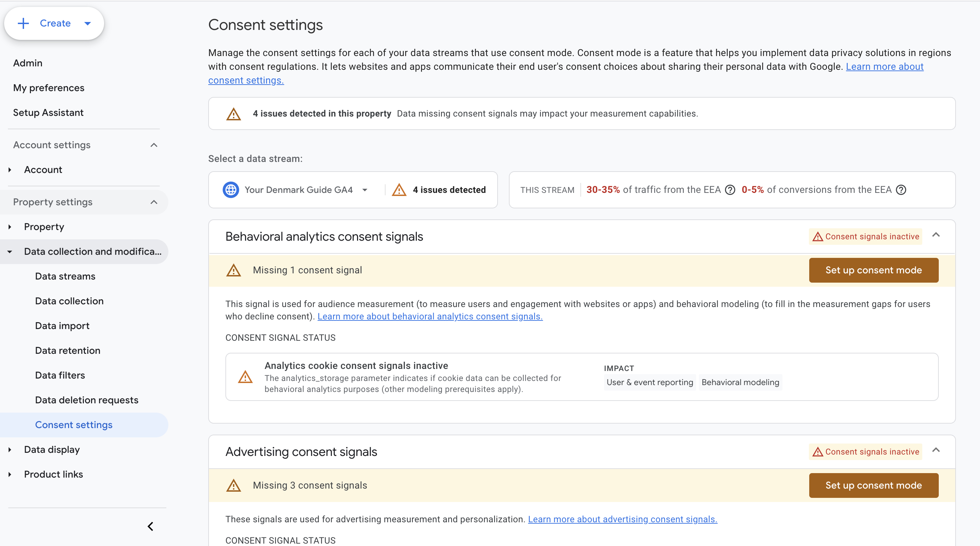The width and height of the screenshot is (980, 546).
Task: Collapse Behavioral analytics consent signals section
Action: (936, 235)
